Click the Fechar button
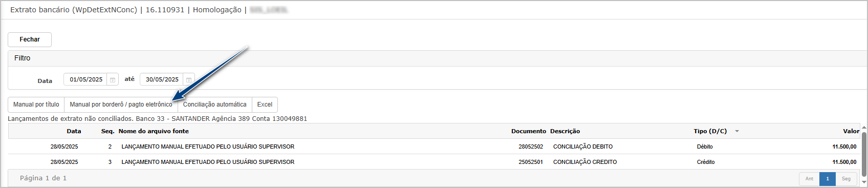This screenshot has height=188, width=868. point(30,39)
